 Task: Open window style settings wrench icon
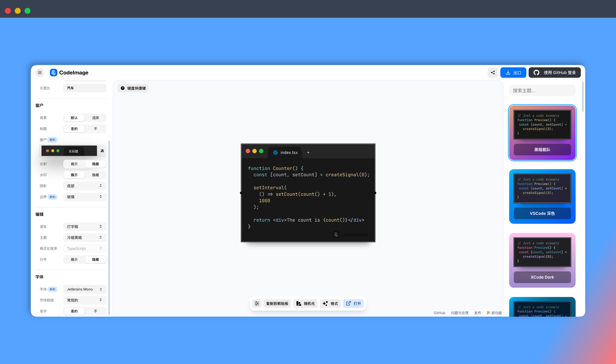pos(102,151)
